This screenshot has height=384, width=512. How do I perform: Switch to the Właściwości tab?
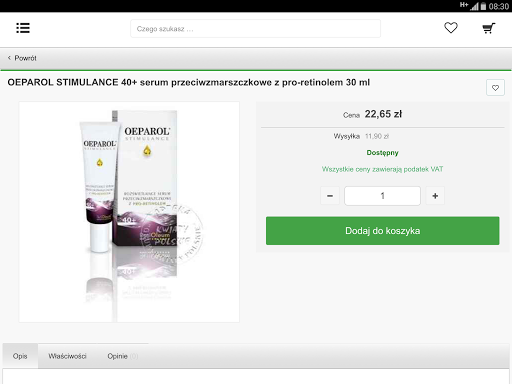(x=67, y=356)
